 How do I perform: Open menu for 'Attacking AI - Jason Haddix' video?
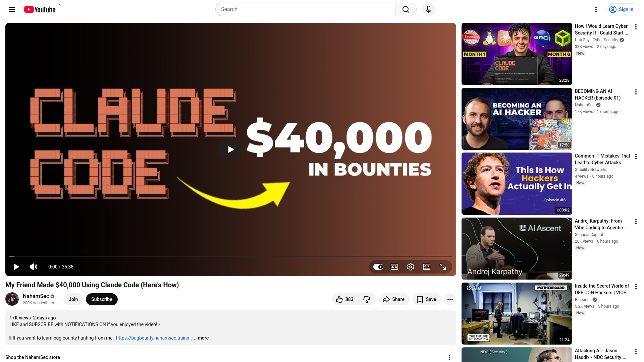click(636, 351)
